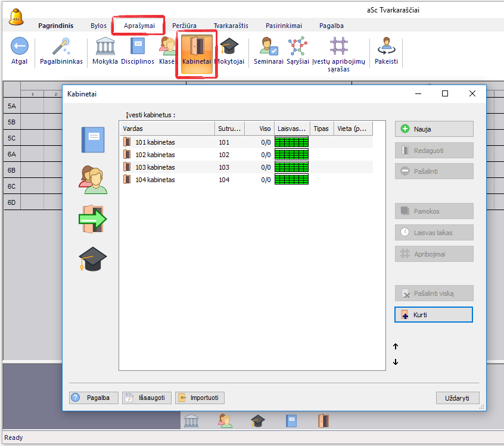The width and height of the screenshot is (504, 447).
Task: Click the green free-time grid for 102 kabinetas
Action: point(291,155)
